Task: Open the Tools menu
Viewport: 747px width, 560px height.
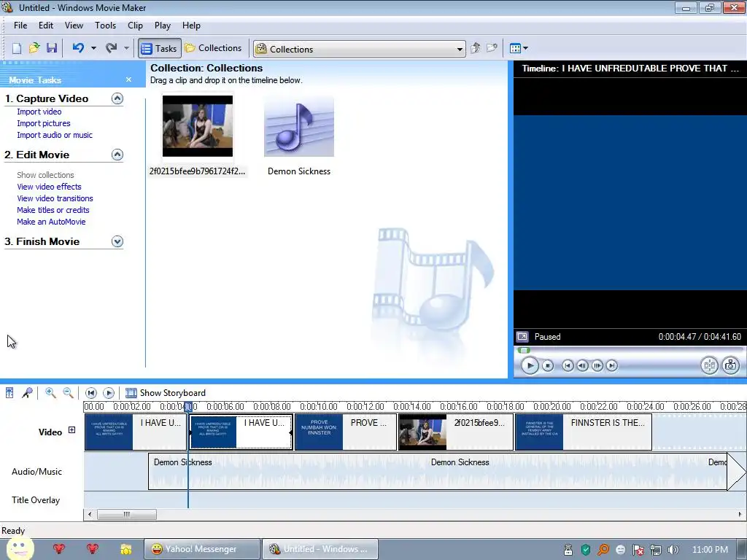Action: click(105, 26)
